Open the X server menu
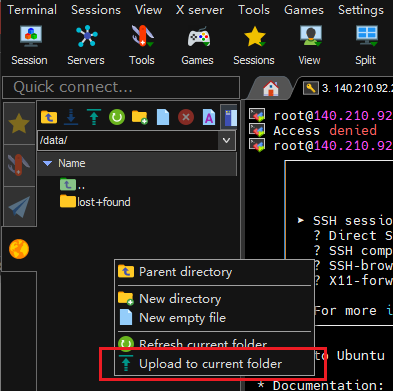The height and width of the screenshot is (391, 393). coord(200,10)
